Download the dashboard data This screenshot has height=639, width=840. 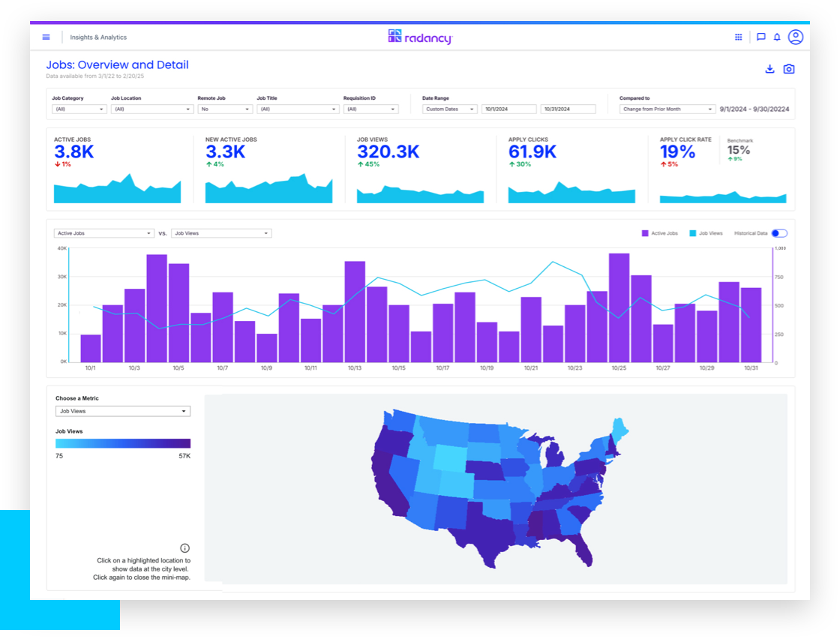[769, 69]
